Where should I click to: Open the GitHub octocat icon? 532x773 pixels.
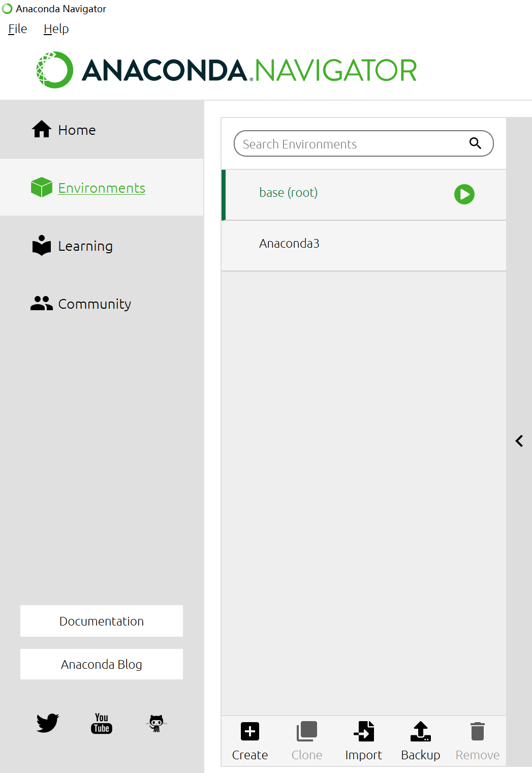[x=156, y=723]
